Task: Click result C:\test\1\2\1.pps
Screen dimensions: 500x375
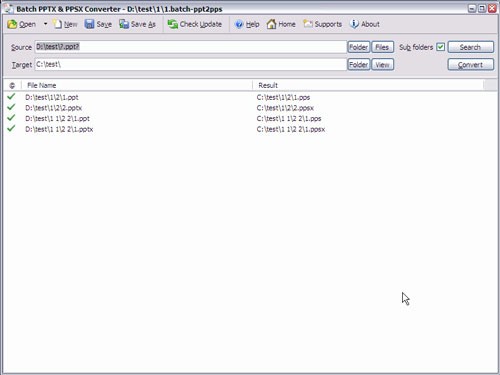Action: coord(283,97)
